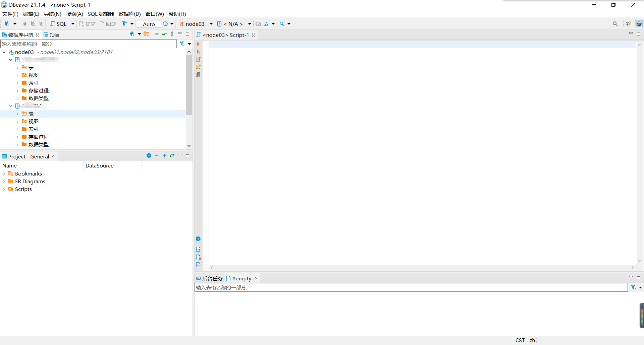Open the 导航(N) menu
Screen dimensions: 644x345
point(53,14)
